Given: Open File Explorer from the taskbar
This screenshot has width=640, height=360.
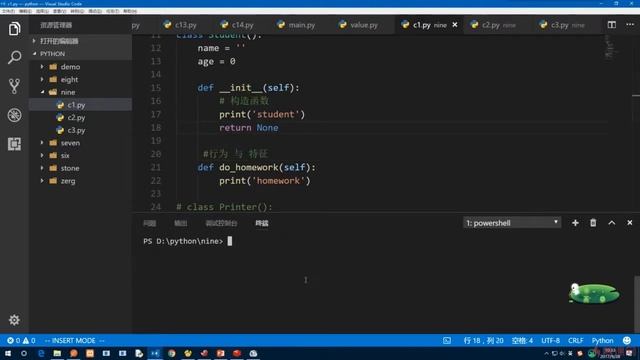Looking at the screenshot, I should (x=57, y=353).
